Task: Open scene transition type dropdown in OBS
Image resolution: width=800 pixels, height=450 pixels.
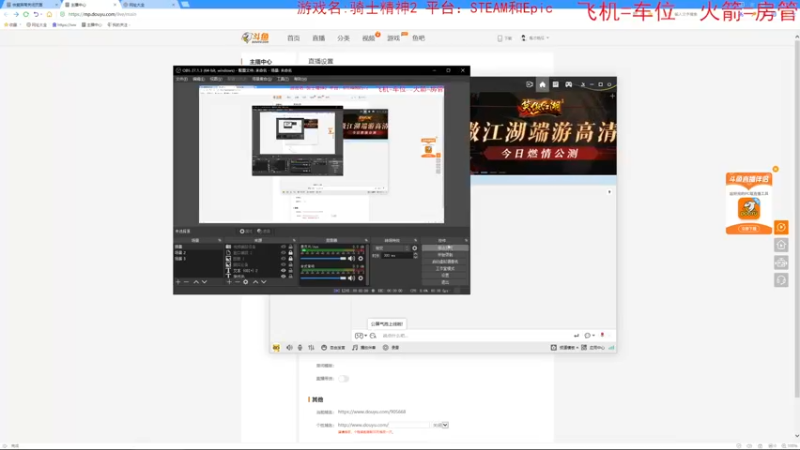Action: 391,248
